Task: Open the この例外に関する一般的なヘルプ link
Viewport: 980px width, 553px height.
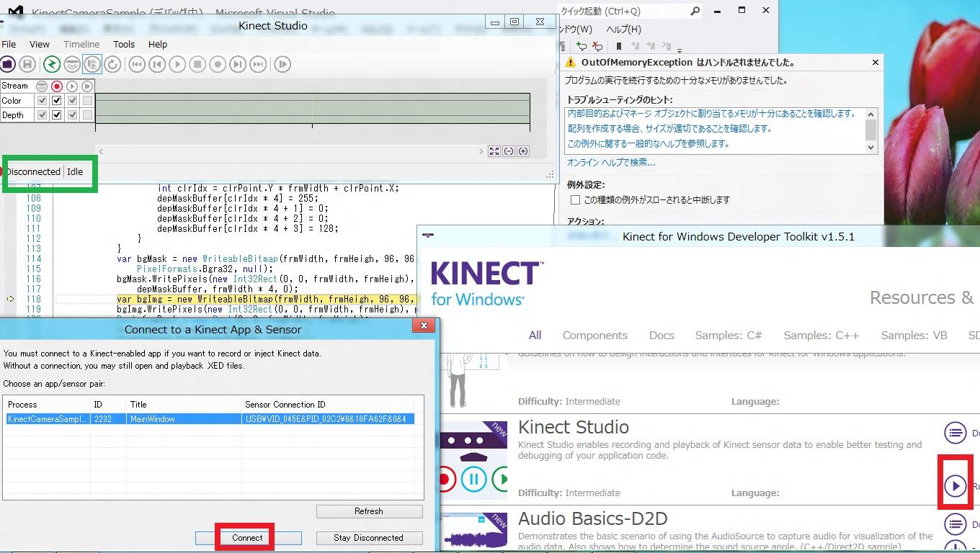Action: [x=649, y=144]
